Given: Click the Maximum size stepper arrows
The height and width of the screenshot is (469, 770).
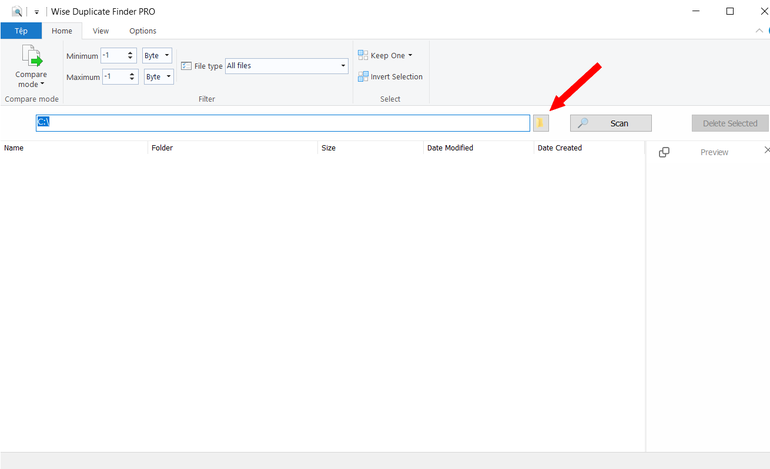Looking at the screenshot, I should [x=132, y=77].
